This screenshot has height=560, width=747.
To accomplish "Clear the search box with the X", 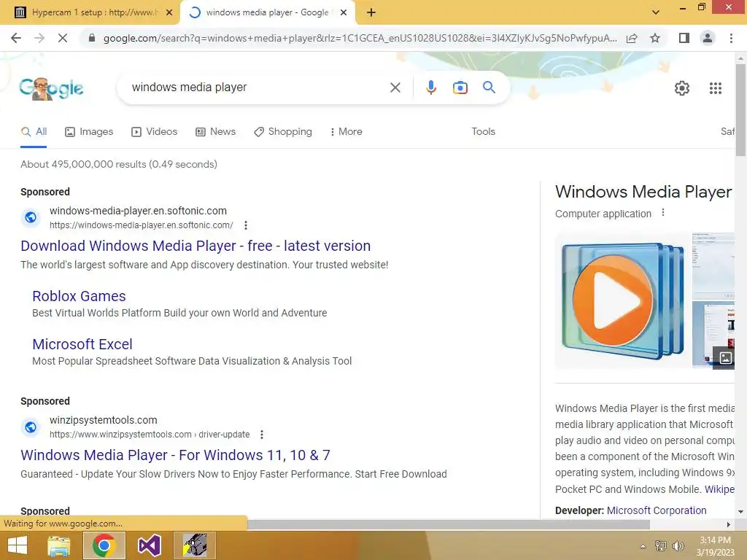I will 395,87.
